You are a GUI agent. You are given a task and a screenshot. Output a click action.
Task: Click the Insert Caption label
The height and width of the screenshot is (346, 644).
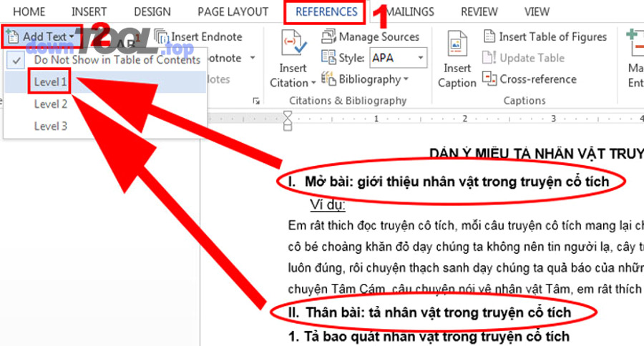click(x=457, y=76)
